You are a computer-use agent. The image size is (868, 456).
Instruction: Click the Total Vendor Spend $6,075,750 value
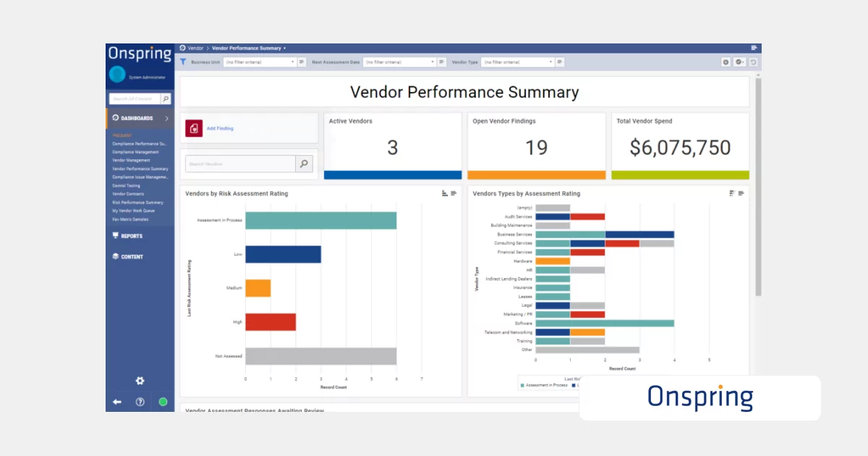click(680, 148)
